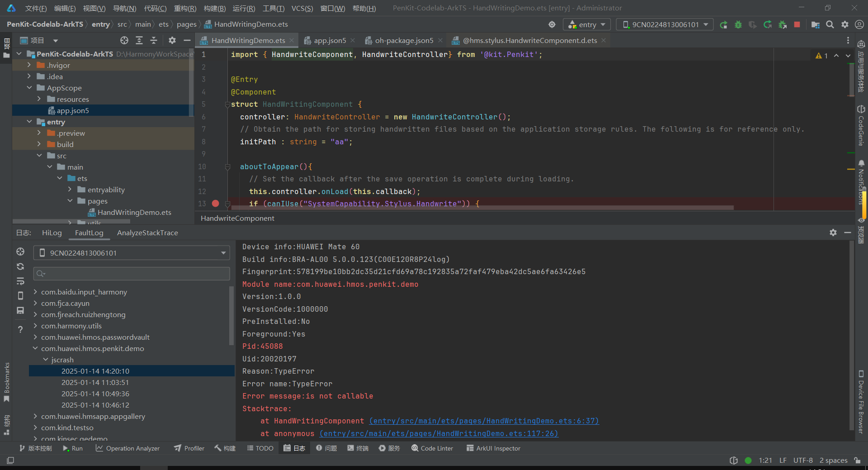The image size is (868, 470).
Task: Switch to AnalyzeStackTrace tab
Action: [147, 233]
